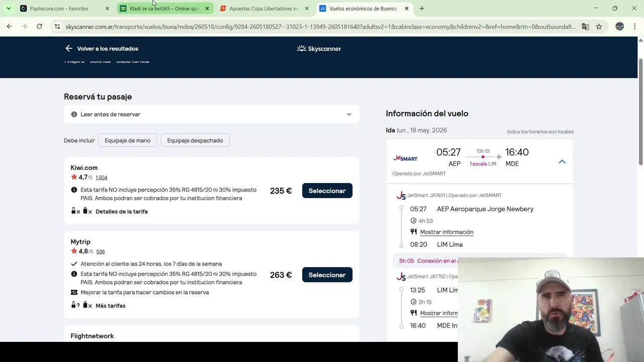Click the Kiwi.com provider name
Screen dimensions: 644x362
click(x=84, y=167)
